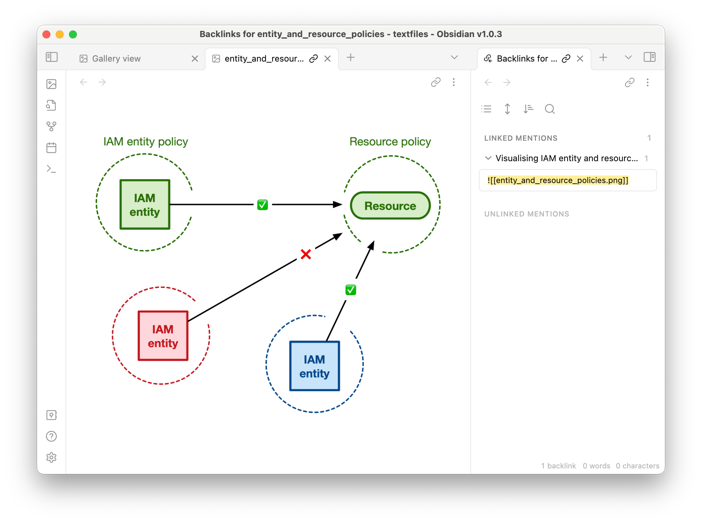Image resolution: width=702 pixels, height=523 pixels.
Task: Open the Help icon in sidebar
Action: pos(51,436)
